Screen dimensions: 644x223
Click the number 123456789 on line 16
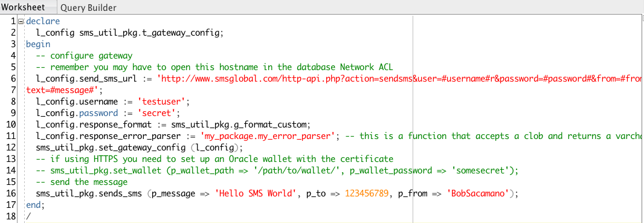tap(367, 193)
